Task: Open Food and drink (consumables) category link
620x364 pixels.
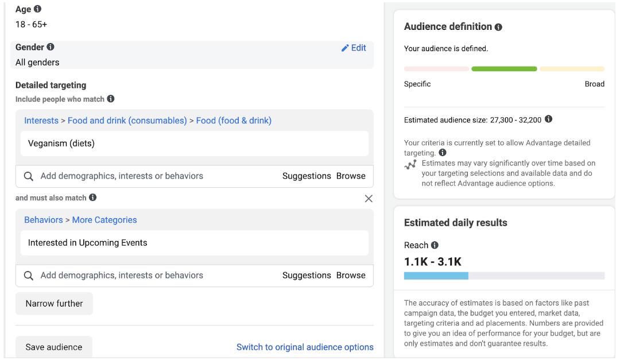Action: (x=127, y=121)
